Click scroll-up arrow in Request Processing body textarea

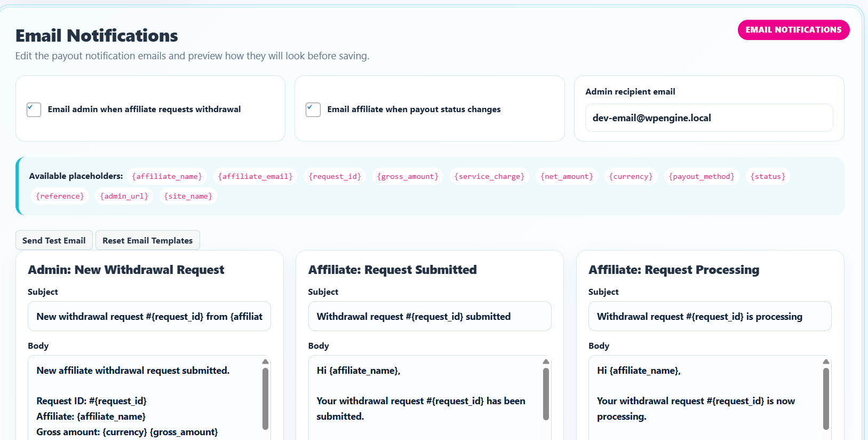(826, 362)
